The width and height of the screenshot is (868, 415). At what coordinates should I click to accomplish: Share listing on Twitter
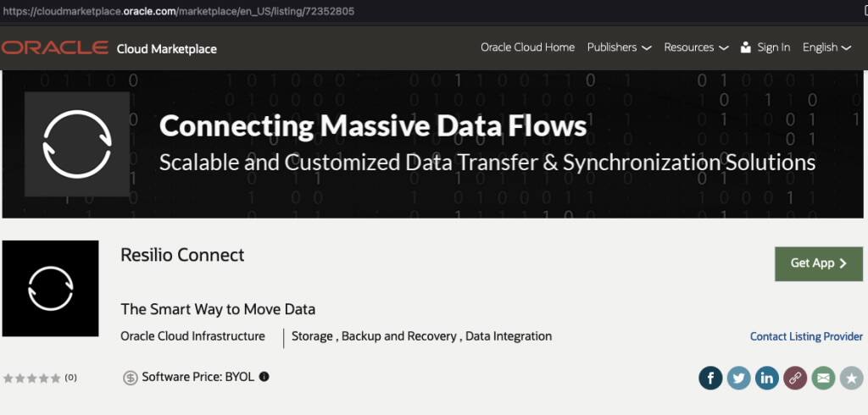click(x=738, y=378)
